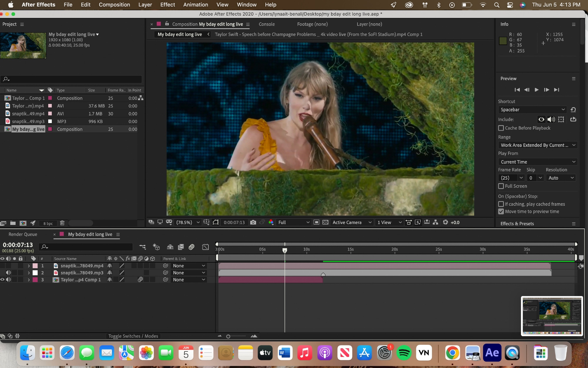The image size is (588, 368).
Task: Click the timeline zoom slider handle
Action: tap(228, 336)
